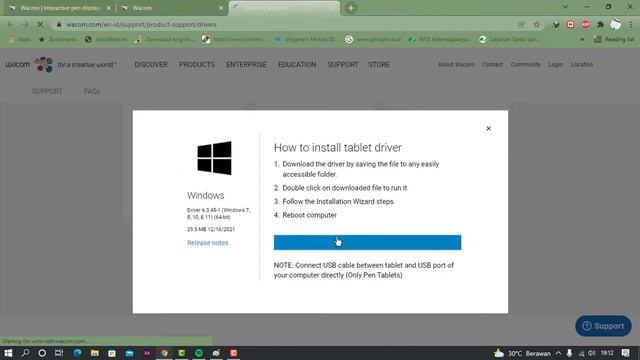
Task: Close the Wacom Interactive pen display tab
Action: click(x=109, y=8)
